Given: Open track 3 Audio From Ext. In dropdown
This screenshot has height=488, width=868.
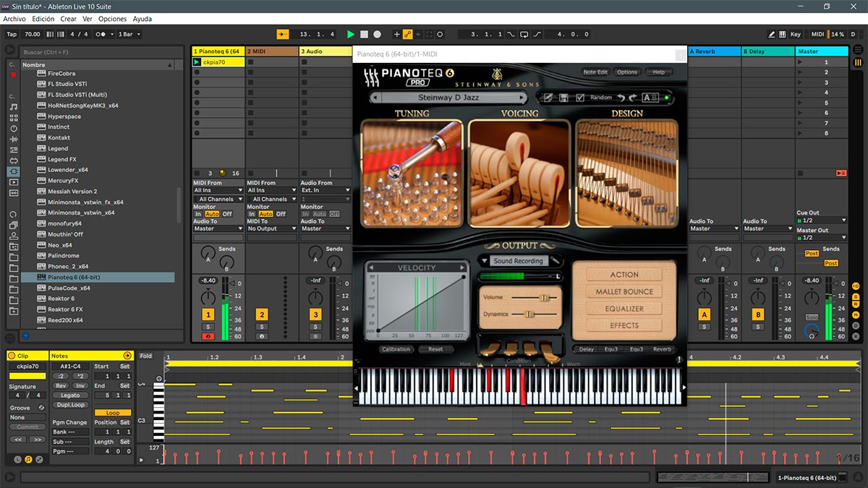Looking at the screenshot, I should (325, 190).
